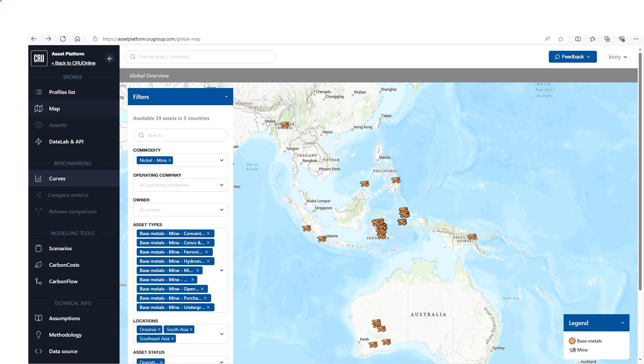Remove the Oceania location tag
644x364 pixels.
click(x=159, y=329)
